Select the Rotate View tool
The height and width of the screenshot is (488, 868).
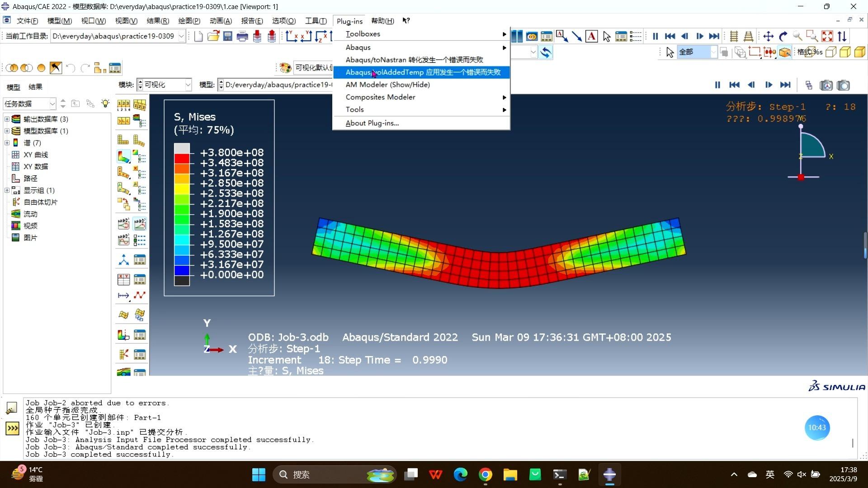pyautogui.click(x=783, y=36)
